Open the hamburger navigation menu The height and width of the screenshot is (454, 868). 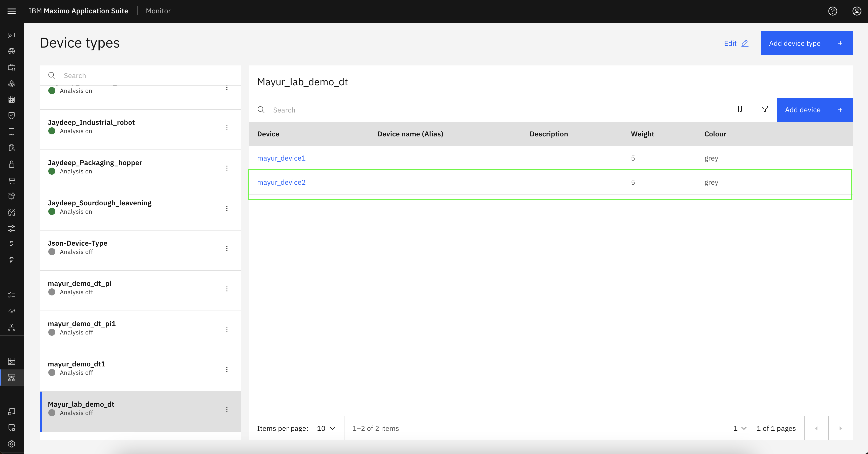12,11
